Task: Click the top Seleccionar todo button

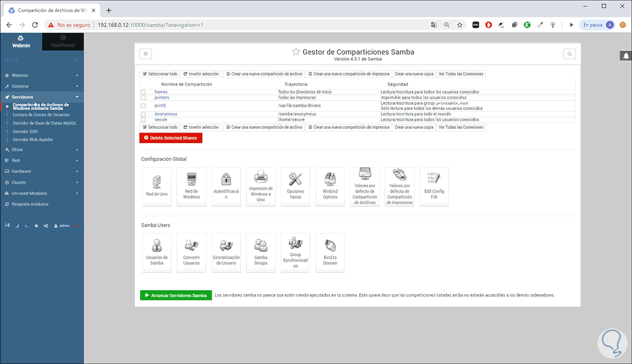Action: tap(160, 74)
